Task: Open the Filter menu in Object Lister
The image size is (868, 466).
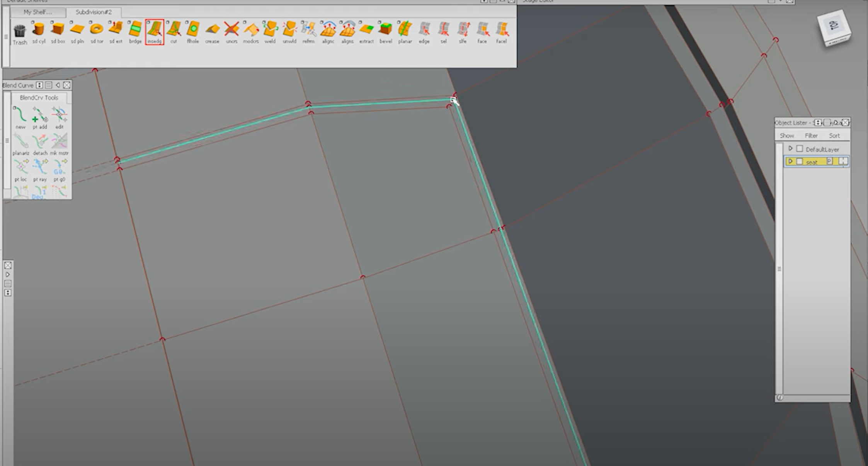Action: [811, 135]
